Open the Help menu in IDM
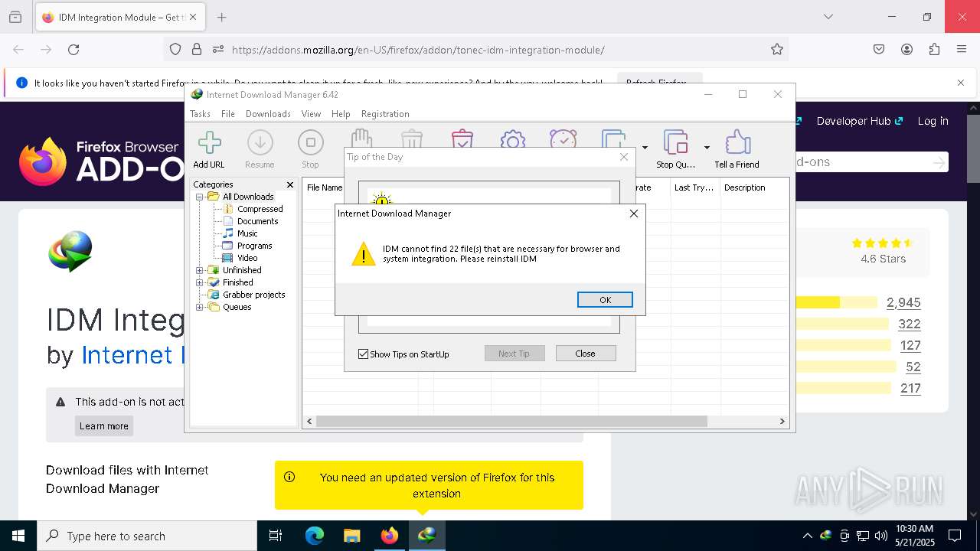 pos(341,114)
